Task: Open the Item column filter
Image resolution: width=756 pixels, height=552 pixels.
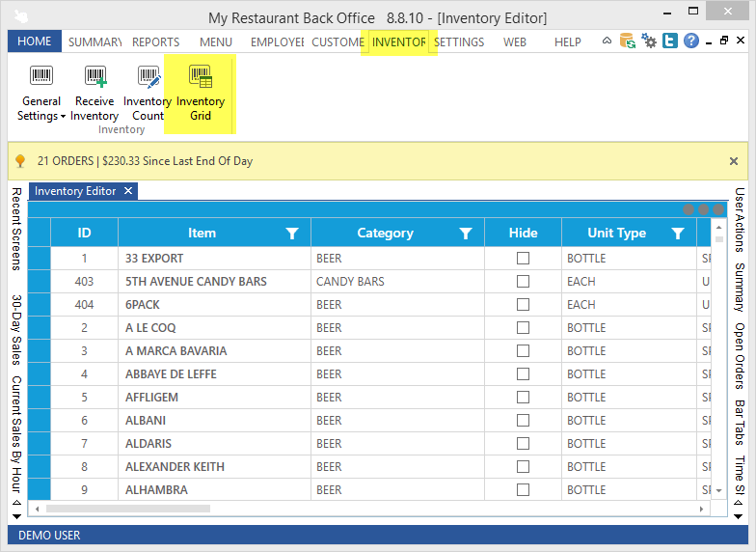Action: [292, 234]
